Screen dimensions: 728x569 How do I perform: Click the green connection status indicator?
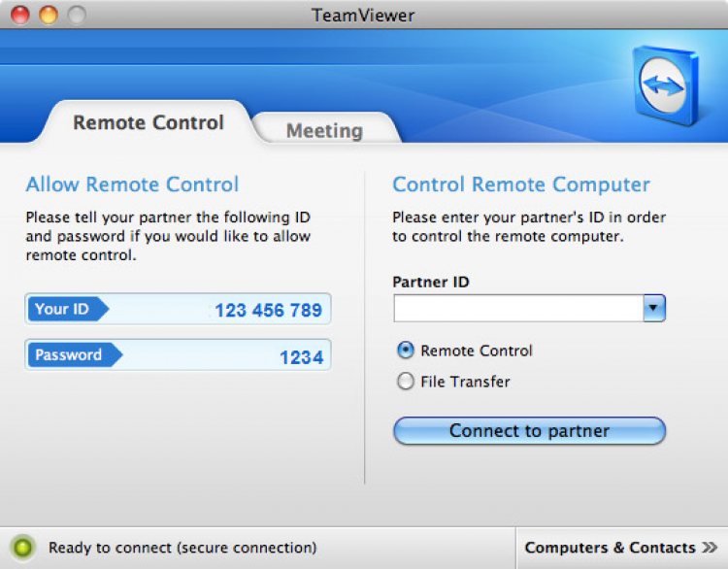coord(22,548)
